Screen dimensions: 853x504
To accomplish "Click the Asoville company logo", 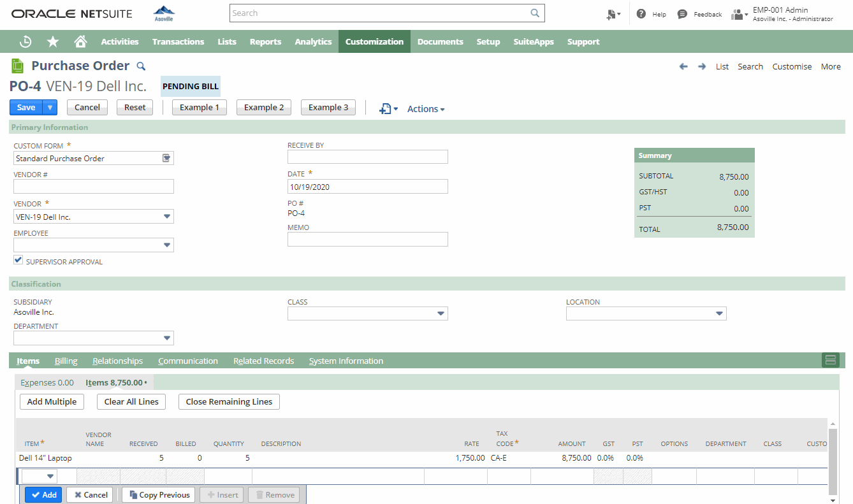I will (164, 13).
